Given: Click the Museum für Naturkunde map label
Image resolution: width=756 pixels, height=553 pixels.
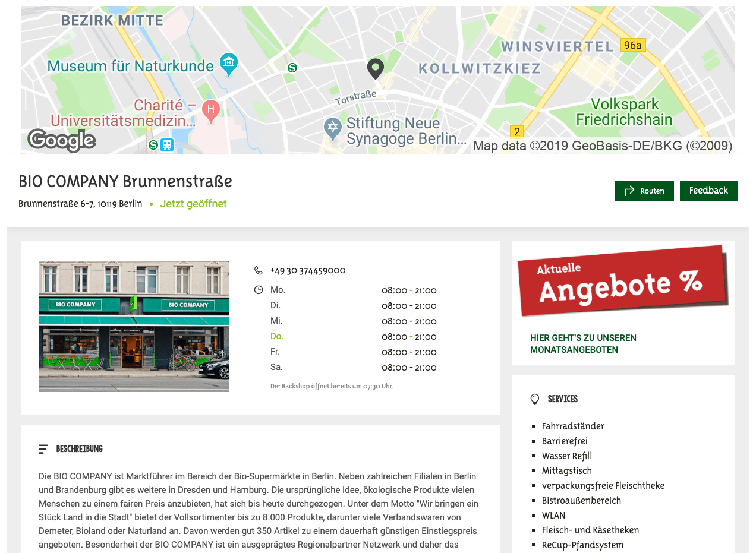Looking at the screenshot, I should [x=130, y=65].
